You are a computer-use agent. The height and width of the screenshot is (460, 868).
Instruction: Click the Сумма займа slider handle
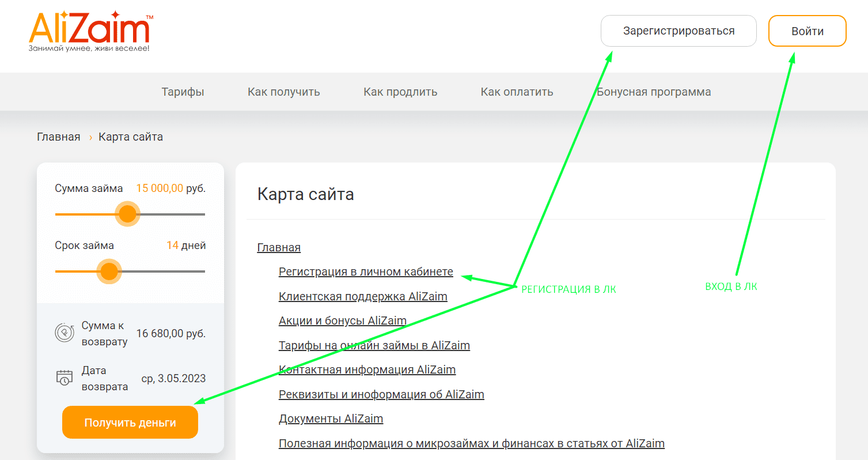[127, 214]
